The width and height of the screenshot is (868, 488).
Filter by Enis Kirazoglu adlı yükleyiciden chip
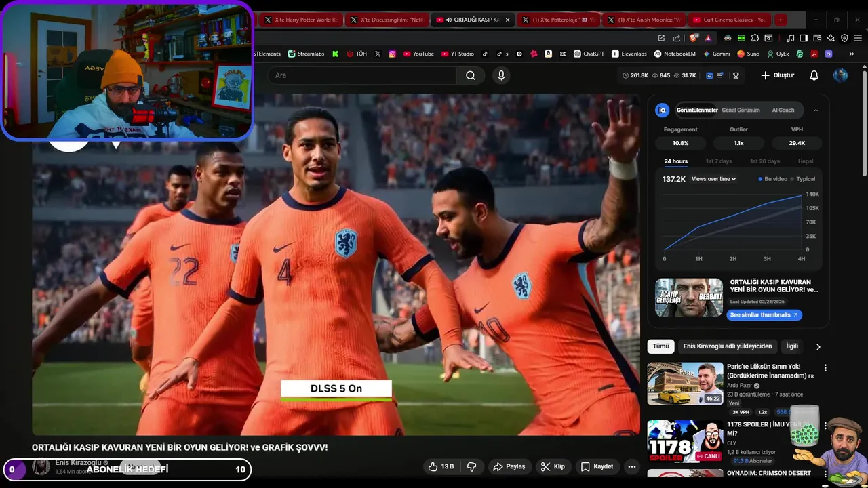click(727, 346)
